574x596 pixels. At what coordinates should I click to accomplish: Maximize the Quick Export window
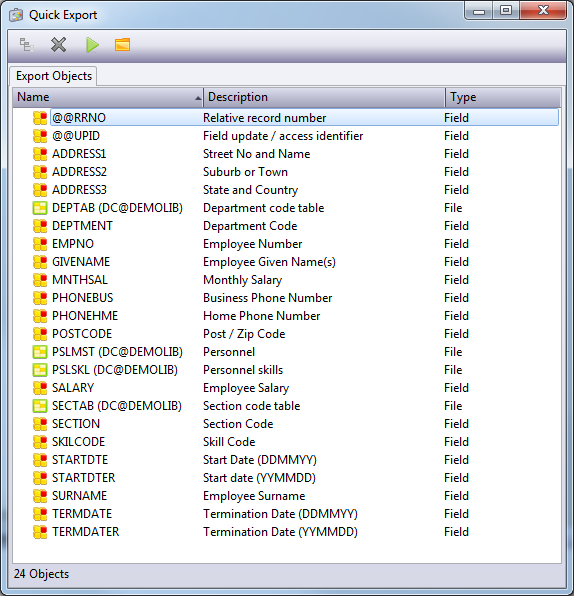click(506, 10)
